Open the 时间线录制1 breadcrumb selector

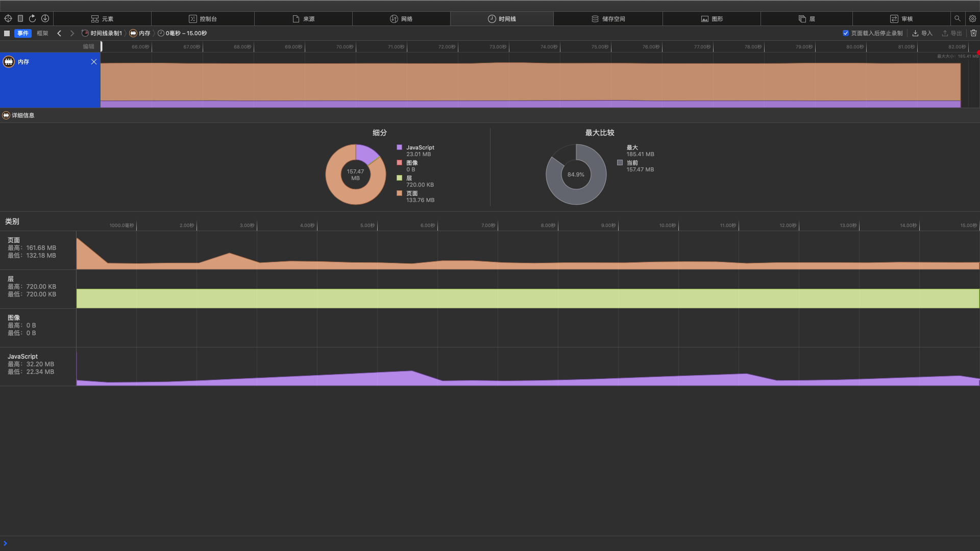(x=102, y=33)
